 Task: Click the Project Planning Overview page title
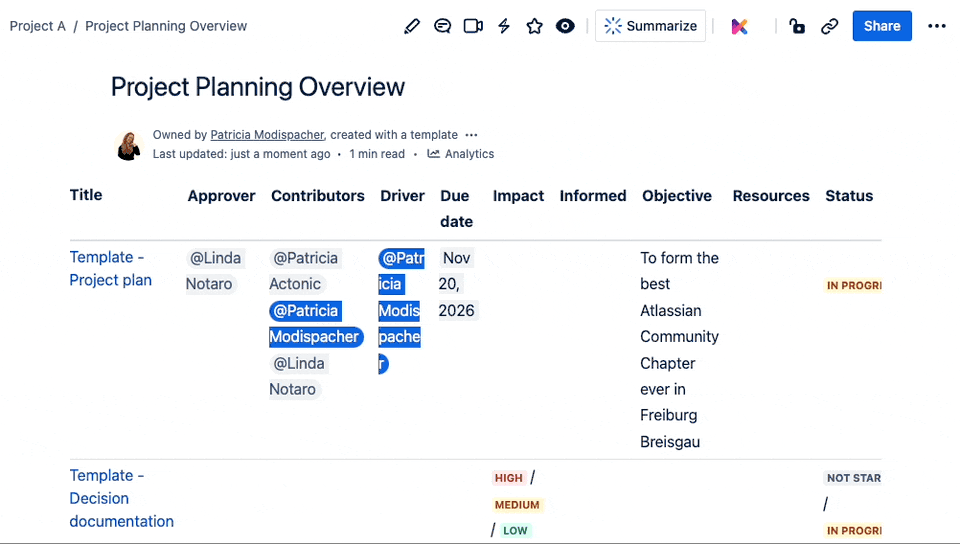[258, 87]
